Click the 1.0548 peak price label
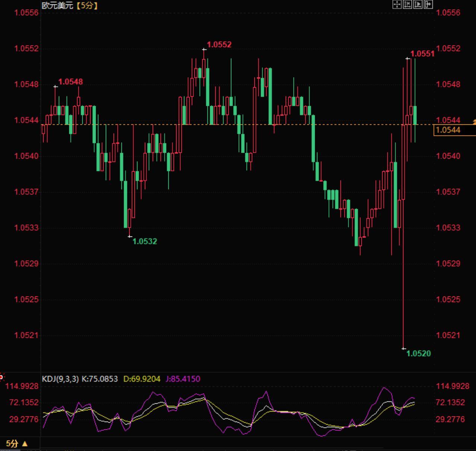The image size is (476, 451). pyautogui.click(x=71, y=82)
